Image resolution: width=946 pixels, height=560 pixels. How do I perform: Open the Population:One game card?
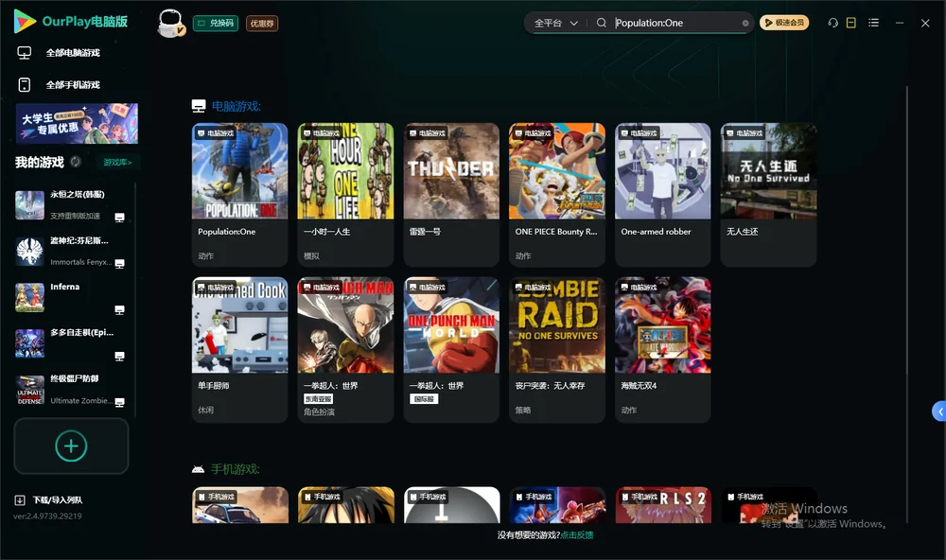coord(239,194)
